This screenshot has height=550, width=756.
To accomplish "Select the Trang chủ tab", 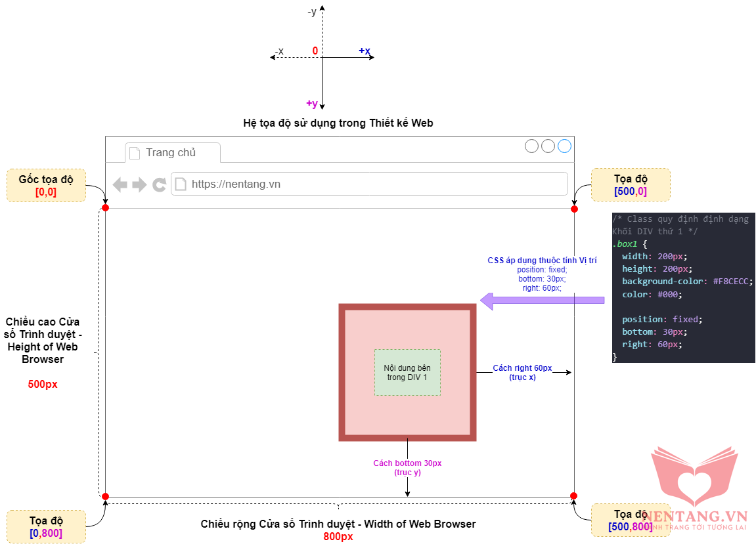I will click(x=172, y=153).
